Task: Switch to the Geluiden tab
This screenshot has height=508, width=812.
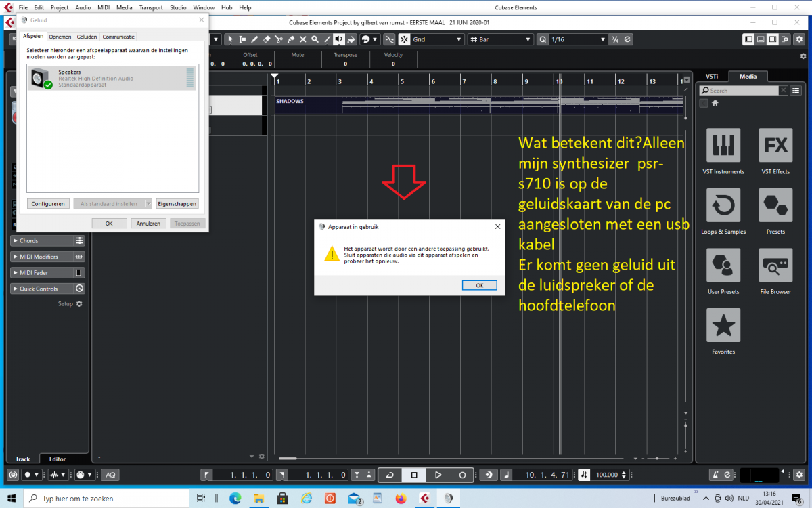Action: (87, 37)
